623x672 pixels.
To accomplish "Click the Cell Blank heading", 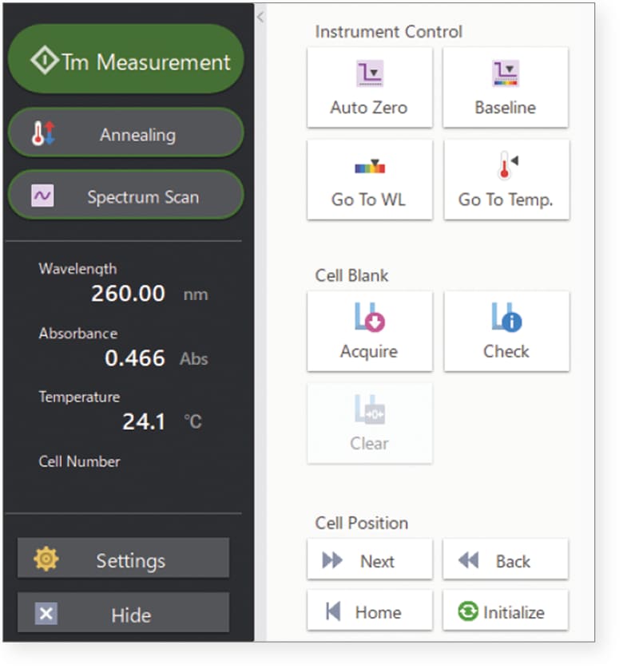I will coord(351,275).
